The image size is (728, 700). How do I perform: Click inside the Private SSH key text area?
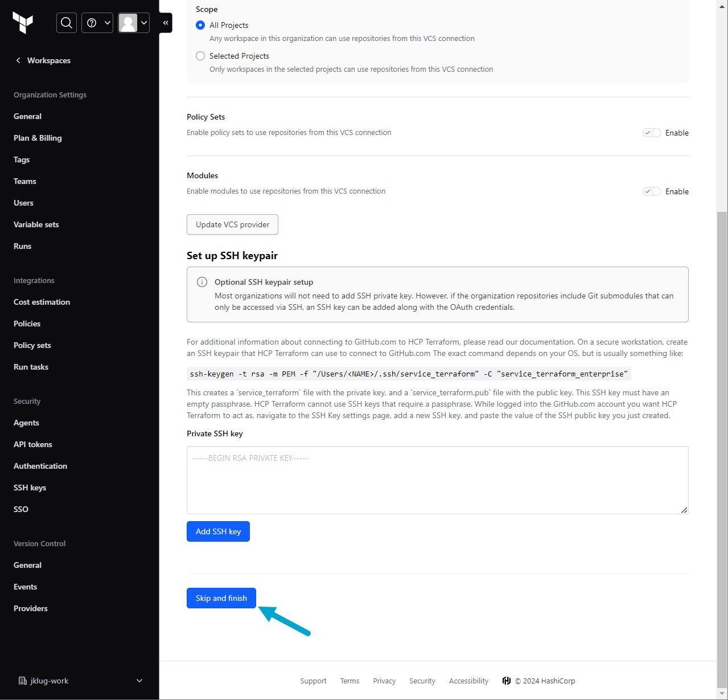(x=437, y=480)
